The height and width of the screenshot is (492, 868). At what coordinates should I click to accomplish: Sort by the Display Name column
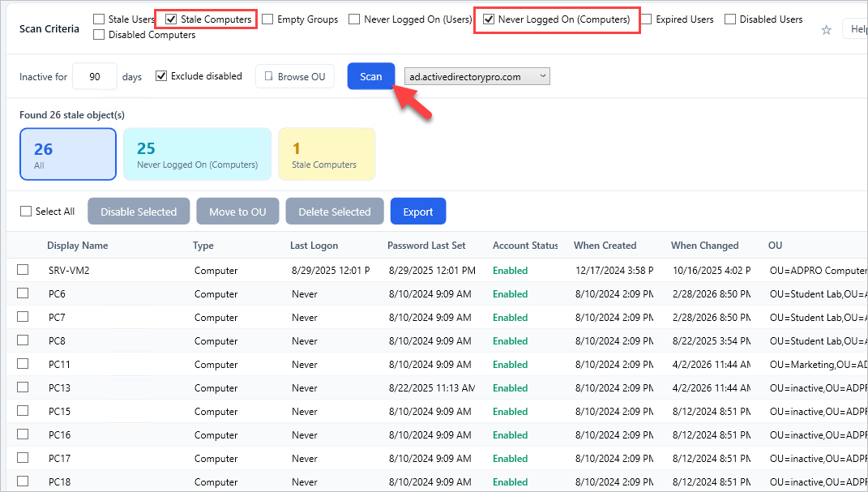[x=78, y=245]
